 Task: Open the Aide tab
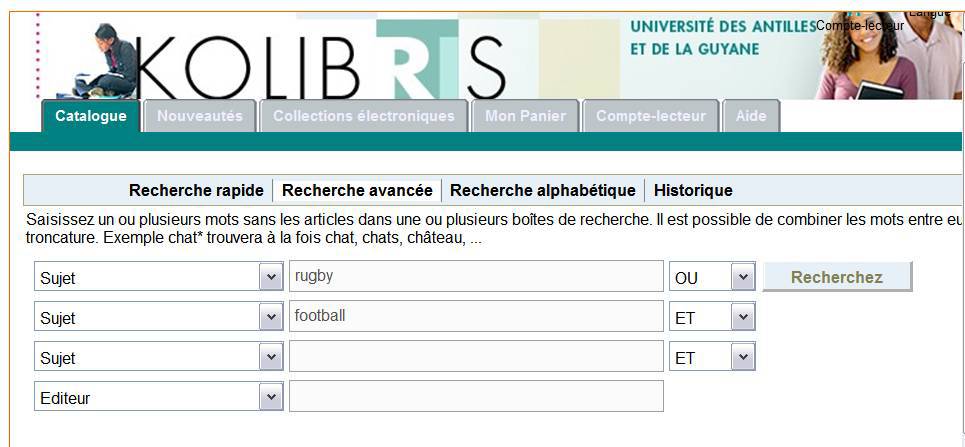coord(751,116)
